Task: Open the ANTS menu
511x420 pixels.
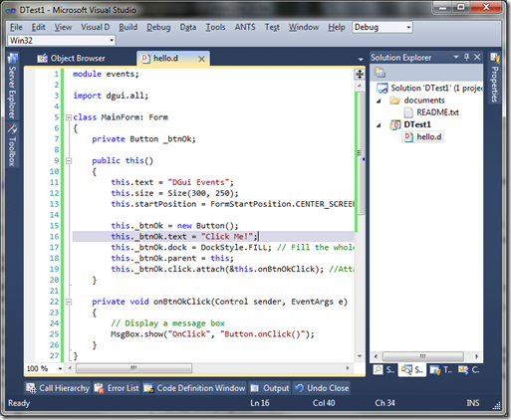Action: tap(245, 27)
